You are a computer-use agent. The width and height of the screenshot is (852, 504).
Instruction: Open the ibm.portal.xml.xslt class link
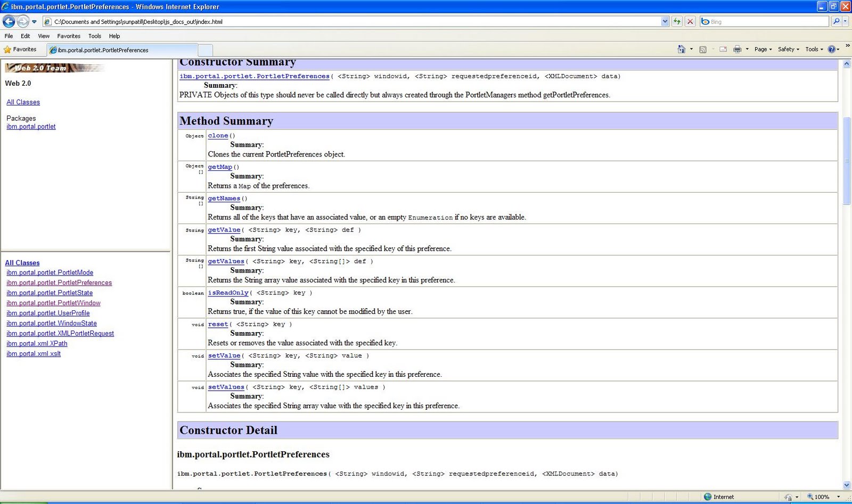pyautogui.click(x=34, y=353)
